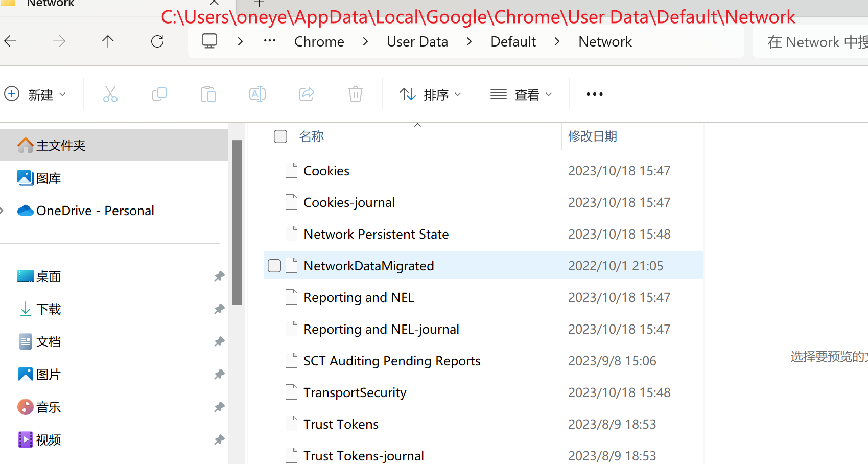Click the Cut scissors icon

pyautogui.click(x=110, y=94)
